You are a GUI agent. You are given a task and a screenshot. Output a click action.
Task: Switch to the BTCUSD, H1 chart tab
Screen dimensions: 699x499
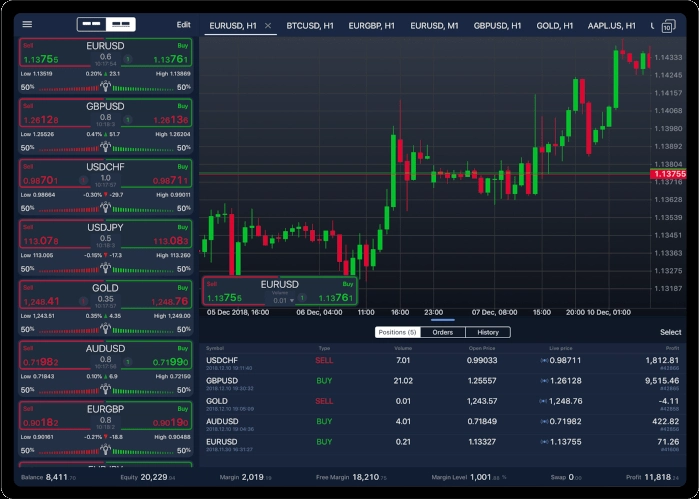310,26
